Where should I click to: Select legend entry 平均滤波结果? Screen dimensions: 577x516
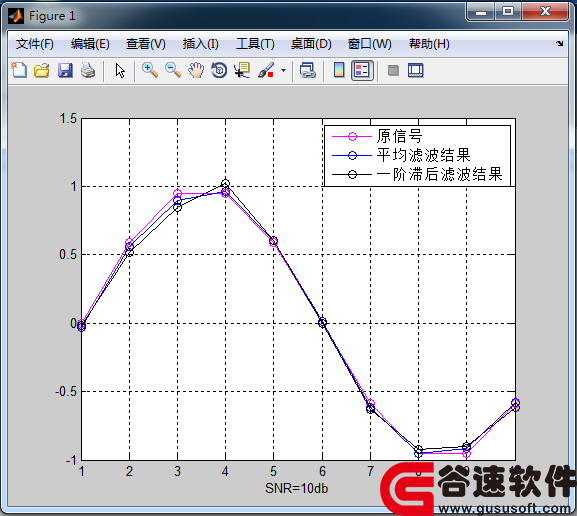[423, 155]
